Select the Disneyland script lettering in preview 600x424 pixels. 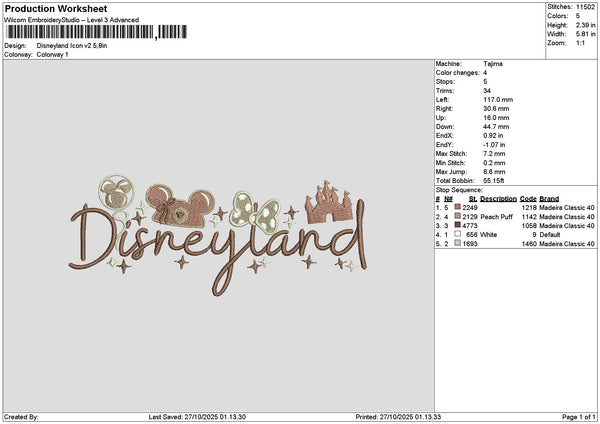coord(218,247)
